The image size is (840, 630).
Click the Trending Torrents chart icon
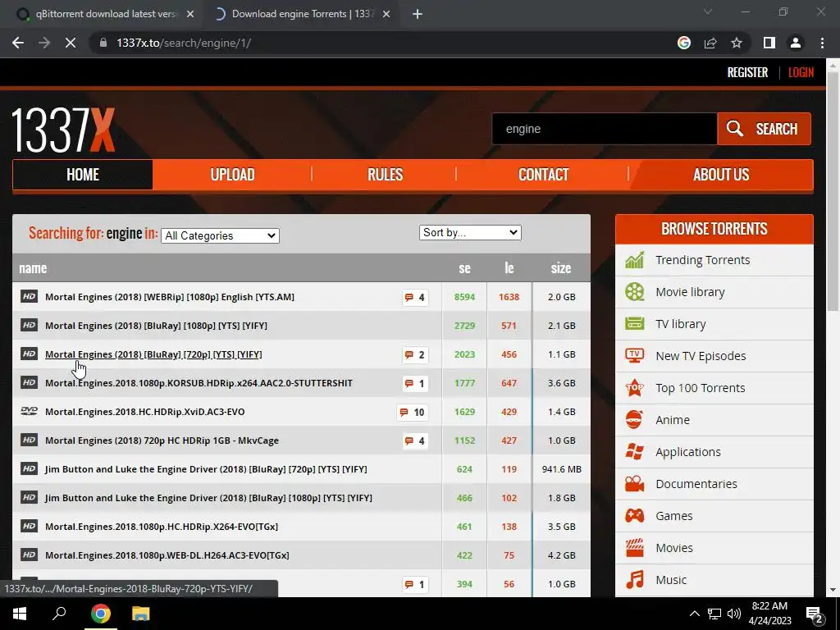click(x=634, y=260)
